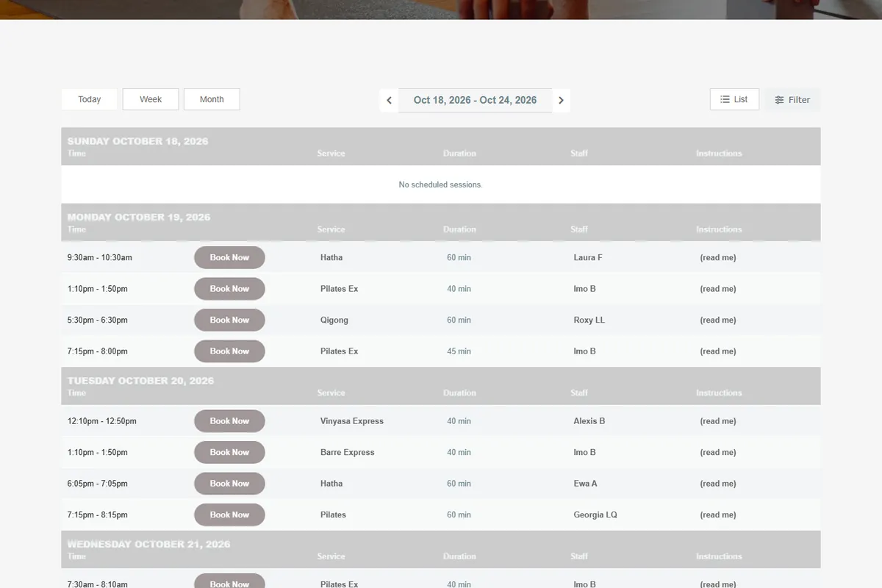Screen dimensions: 882x588
Task: Click the Tuesday Pilates 7:15pm service name
Action: [x=333, y=515]
